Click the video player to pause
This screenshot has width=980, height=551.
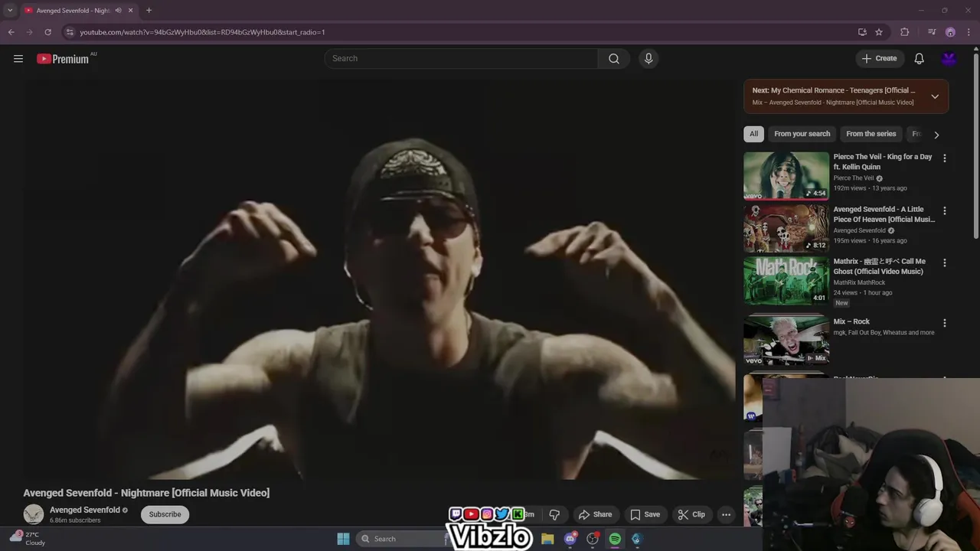[x=379, y=279]
